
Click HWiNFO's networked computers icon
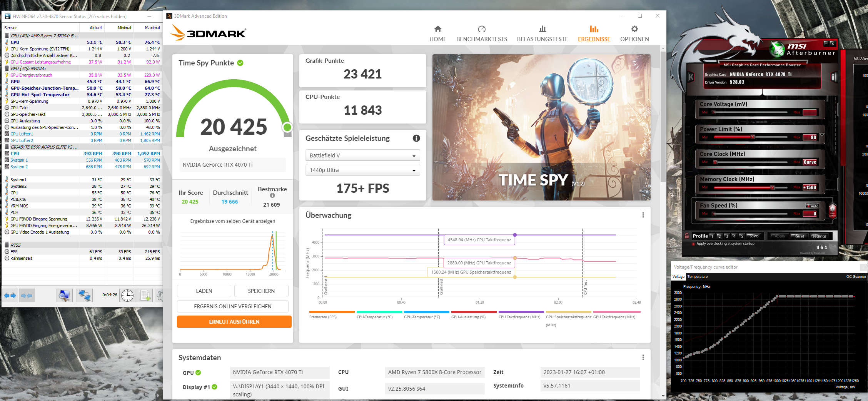coord(85,296)
